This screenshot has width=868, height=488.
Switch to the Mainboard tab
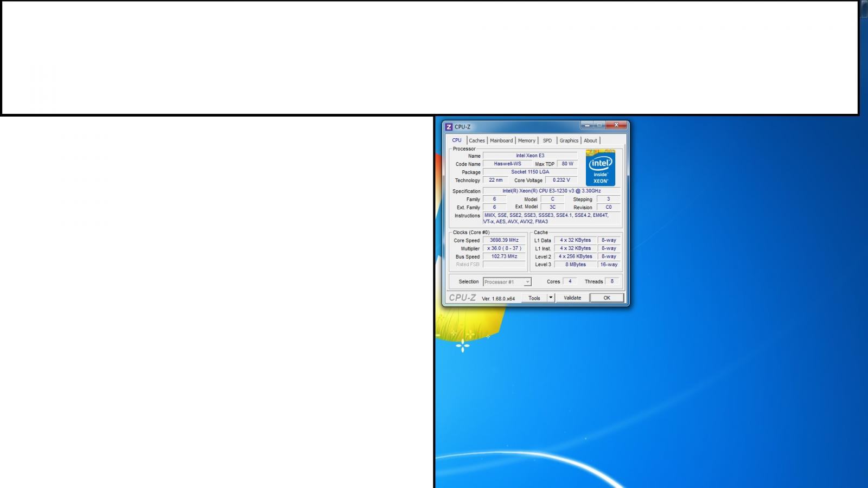[501, 140]
